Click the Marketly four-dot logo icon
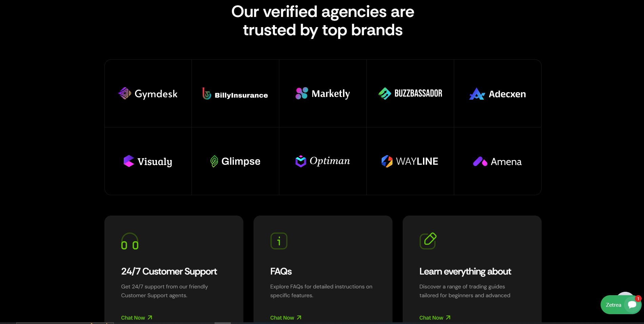The image size is (644, 324). [302, 93]
